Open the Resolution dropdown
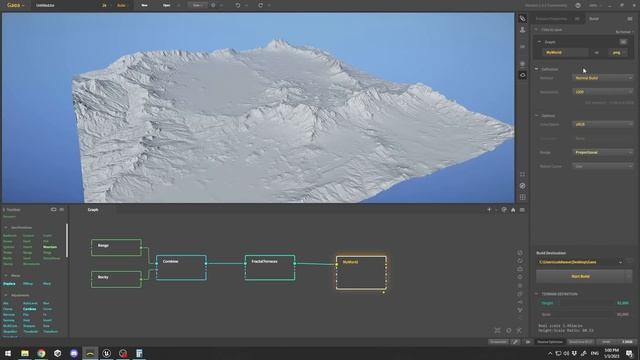This screenshot has width=640, height=360. (x=603, y=92)
